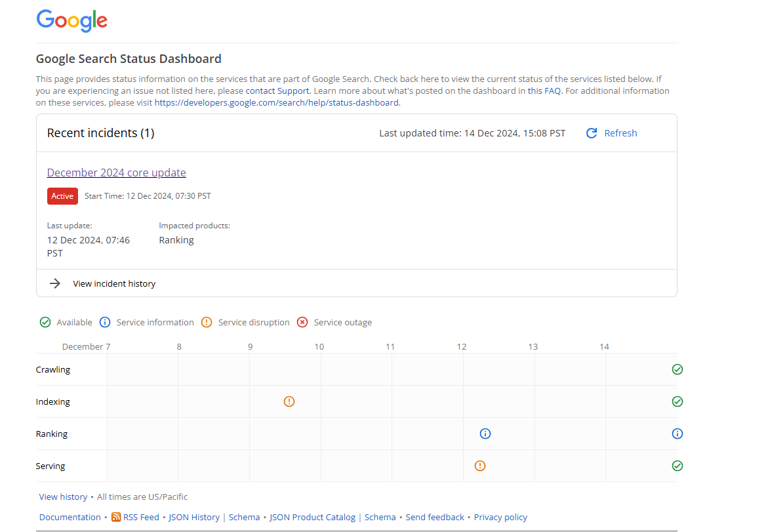Click the 14 date column header
This screenshot has width=768, height=532.
pyautogui.click(x=605, y=347)
